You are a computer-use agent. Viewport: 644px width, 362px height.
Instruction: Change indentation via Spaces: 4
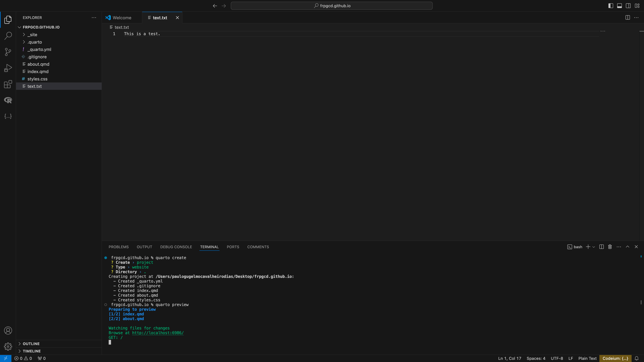(x=536, y=358)
